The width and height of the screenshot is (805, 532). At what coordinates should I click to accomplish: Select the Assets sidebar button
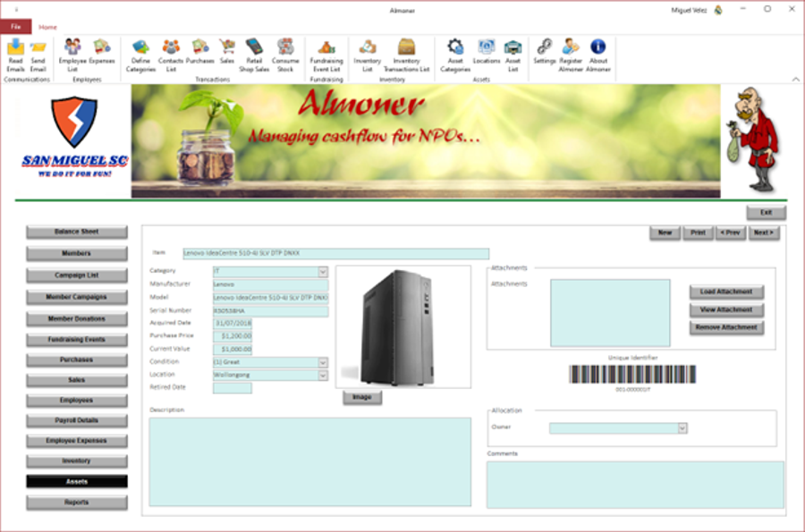point(77,482)
